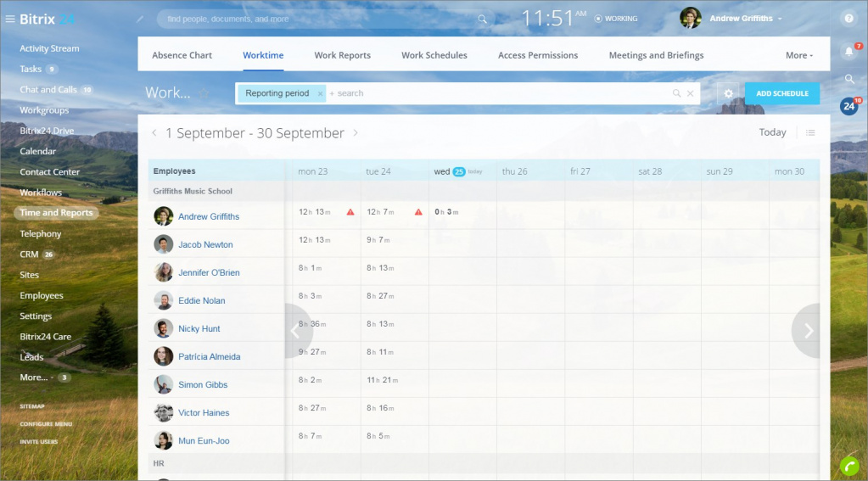Toggle the Working status indicator
The width and height of the screenshot is (868, 481).
pos(616,19)
